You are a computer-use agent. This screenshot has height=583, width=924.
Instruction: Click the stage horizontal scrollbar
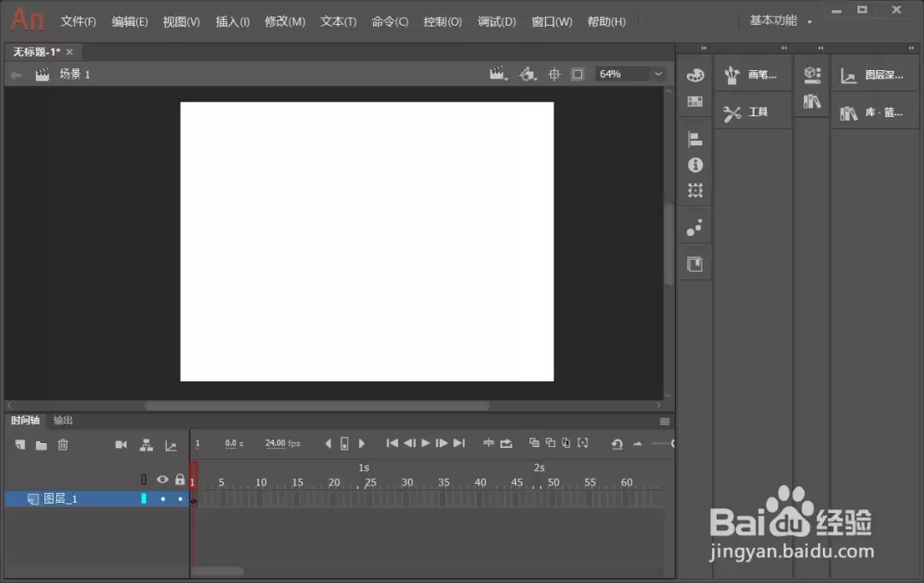pyautogui.click(x=317, y=406)
